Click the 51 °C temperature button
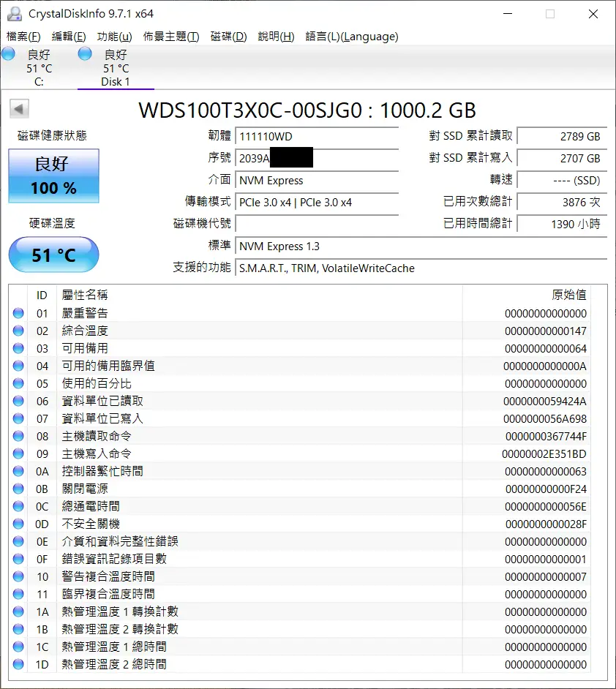This screenshot has width=616, height=689. (x=53, y=255)
